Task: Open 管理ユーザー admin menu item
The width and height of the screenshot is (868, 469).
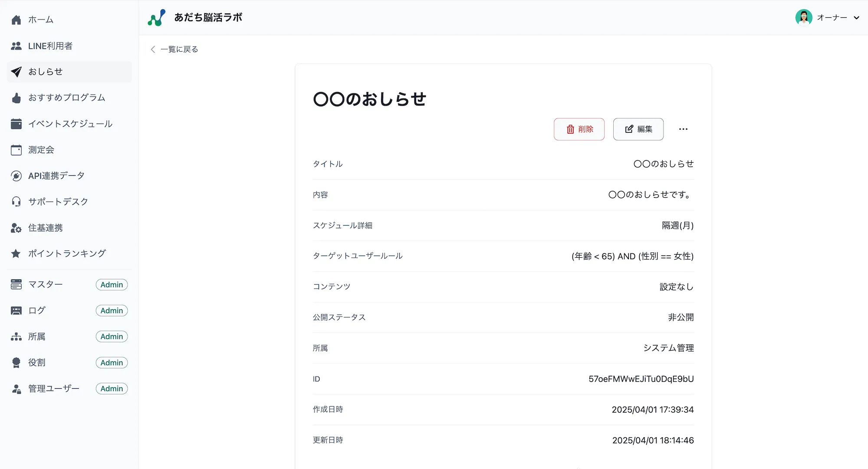Action: click(x=69, y=389)
